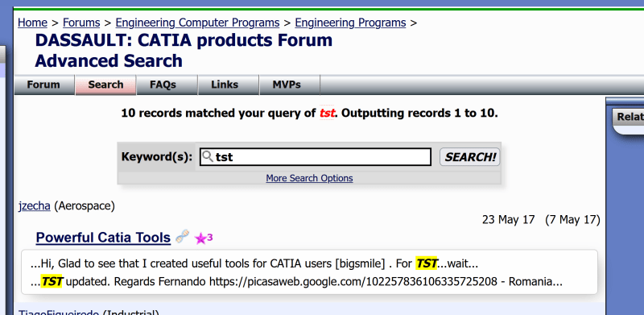The width and height of the screenshot is (644, 315).
Task: Click the (Aerospace) label next to jzecha
Action: tap(85, 205)
